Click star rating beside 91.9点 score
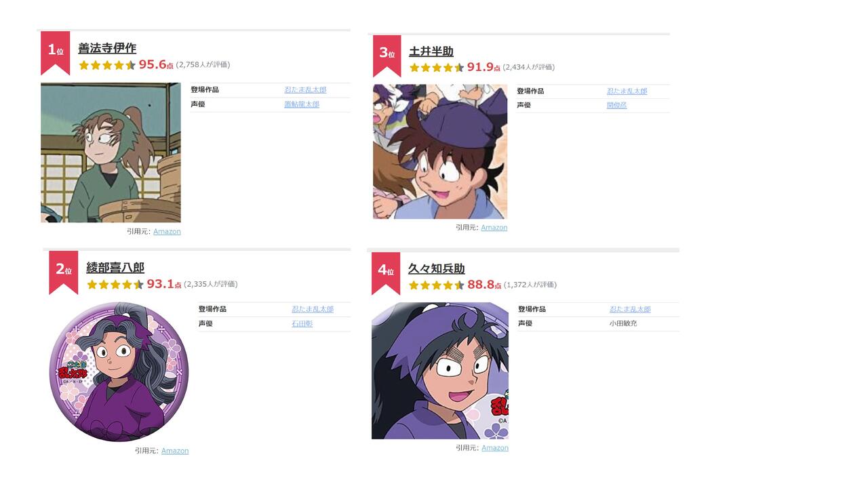 pyautogui.click(x=437, y=68)
